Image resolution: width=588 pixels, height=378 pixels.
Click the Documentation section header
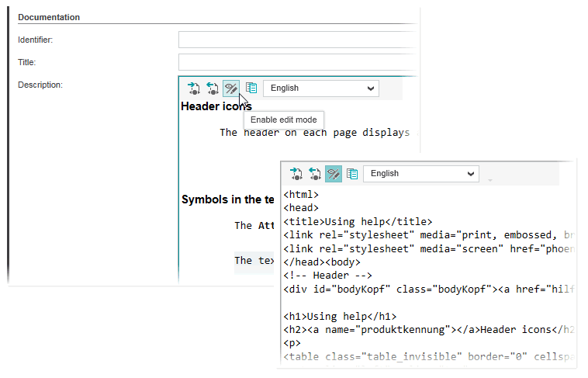(x=49, y=17)
